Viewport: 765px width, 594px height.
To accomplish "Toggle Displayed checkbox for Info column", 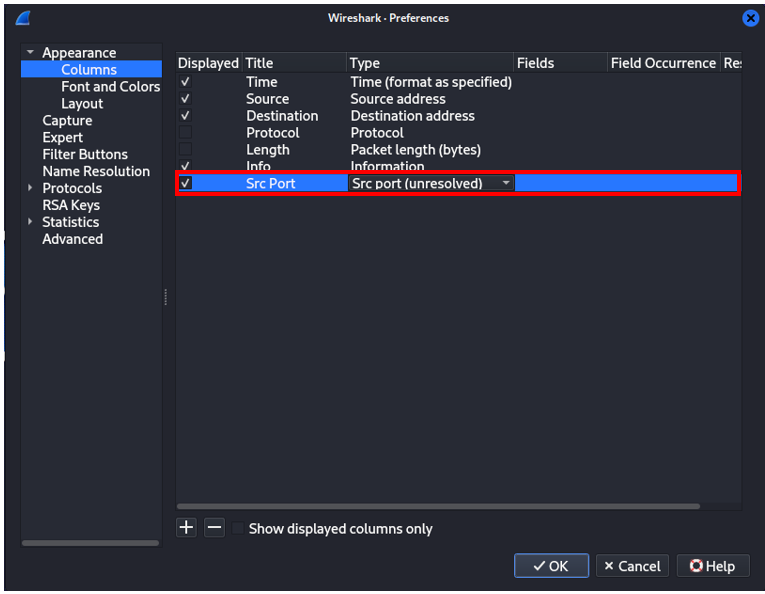I will click(x=185, y=166).
